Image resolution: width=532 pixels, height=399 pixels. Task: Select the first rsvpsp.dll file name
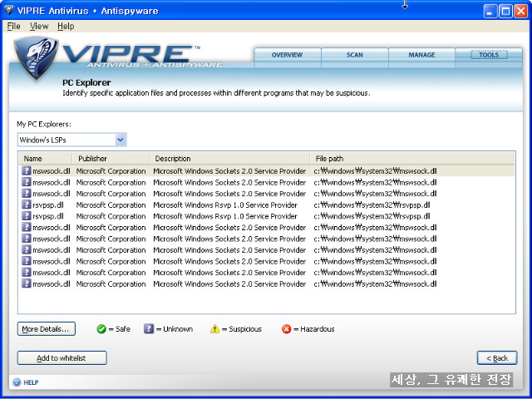tap(48, 205)
